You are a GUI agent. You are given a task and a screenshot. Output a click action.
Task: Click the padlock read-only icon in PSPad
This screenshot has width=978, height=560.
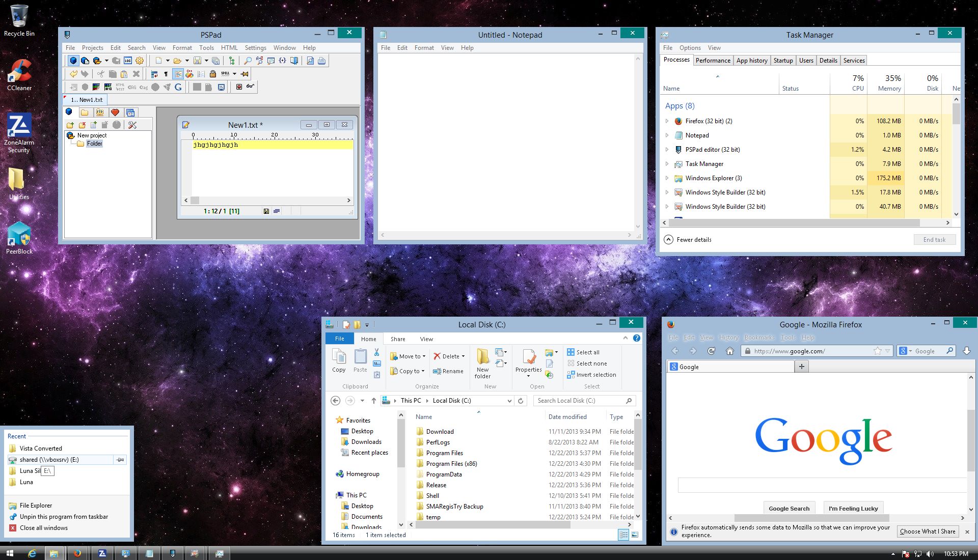[213, 74]
